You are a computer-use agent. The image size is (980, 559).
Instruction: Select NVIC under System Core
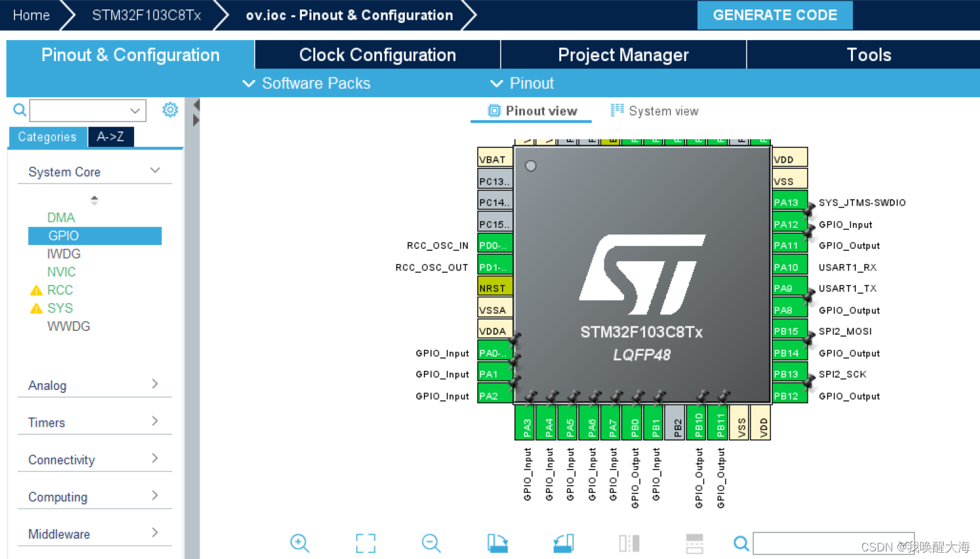point(61,271)
